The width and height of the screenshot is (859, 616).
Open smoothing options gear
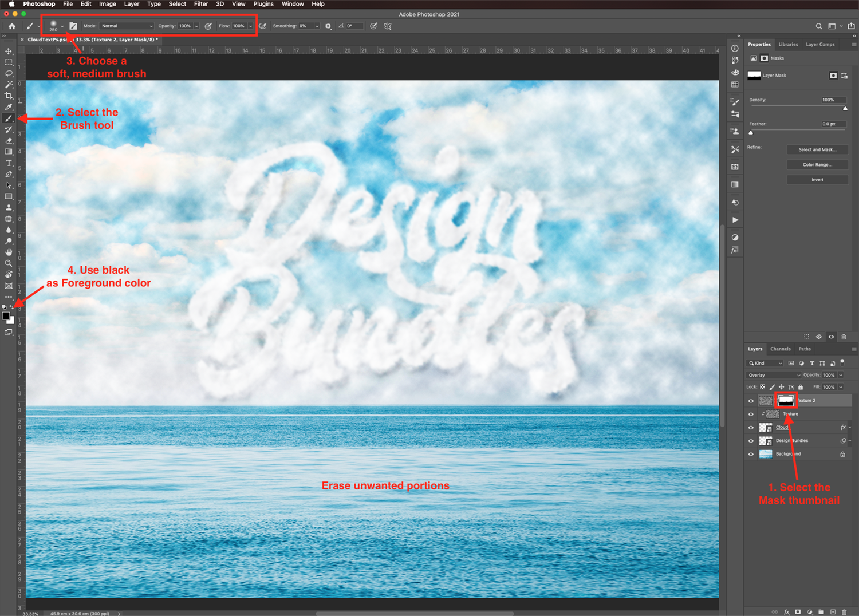(x=328, y=26)
